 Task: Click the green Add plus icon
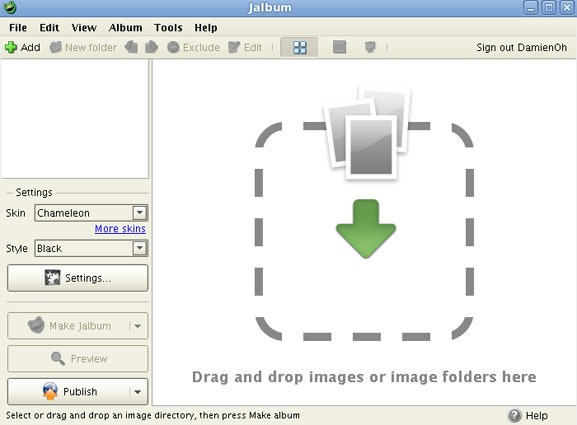tap(11, 47)
